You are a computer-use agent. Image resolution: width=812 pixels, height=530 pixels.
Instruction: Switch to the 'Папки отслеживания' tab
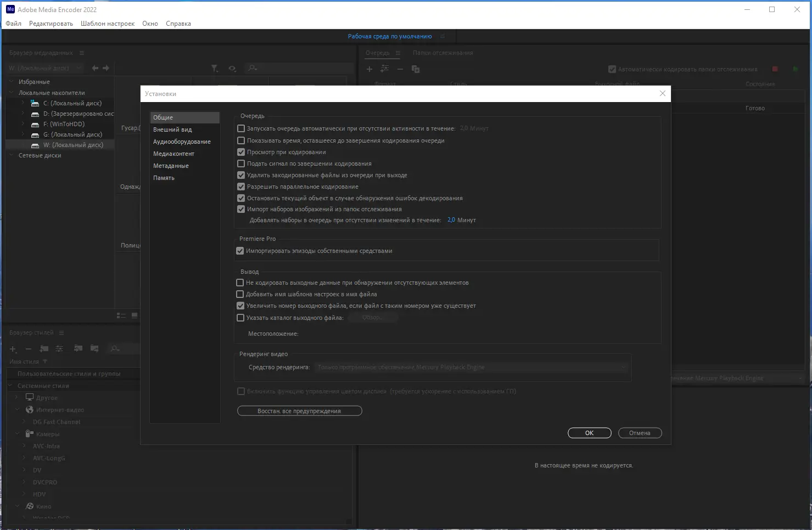(443, 53)
